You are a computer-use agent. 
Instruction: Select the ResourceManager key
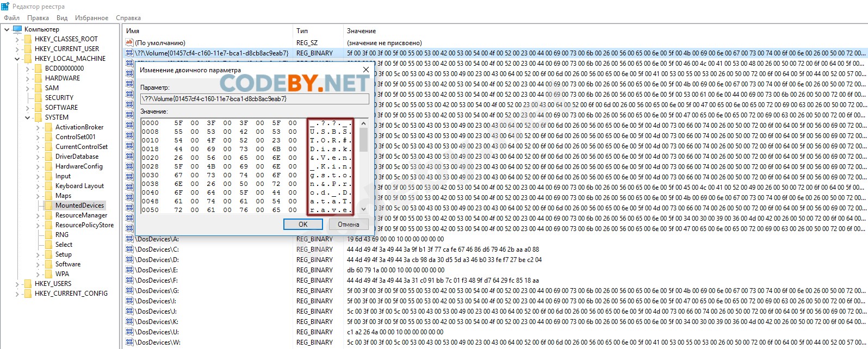(x=82, y=215)
